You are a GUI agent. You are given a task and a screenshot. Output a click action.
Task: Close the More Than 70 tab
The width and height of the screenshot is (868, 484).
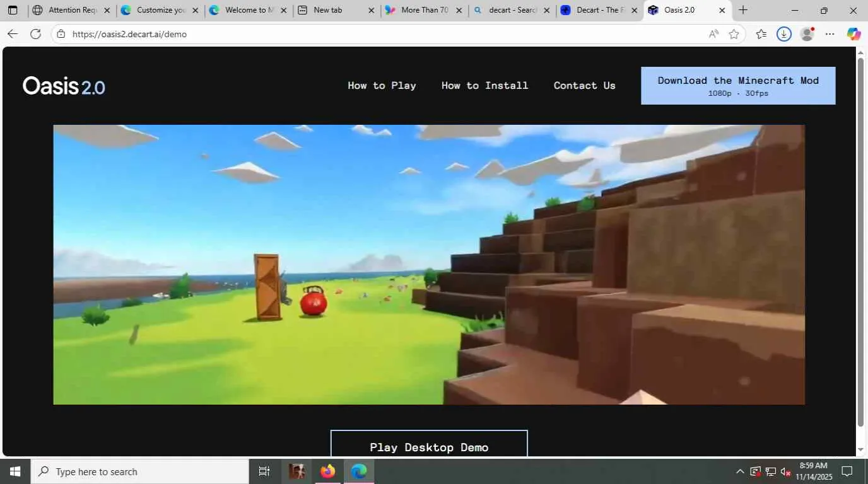coord(459,10)
